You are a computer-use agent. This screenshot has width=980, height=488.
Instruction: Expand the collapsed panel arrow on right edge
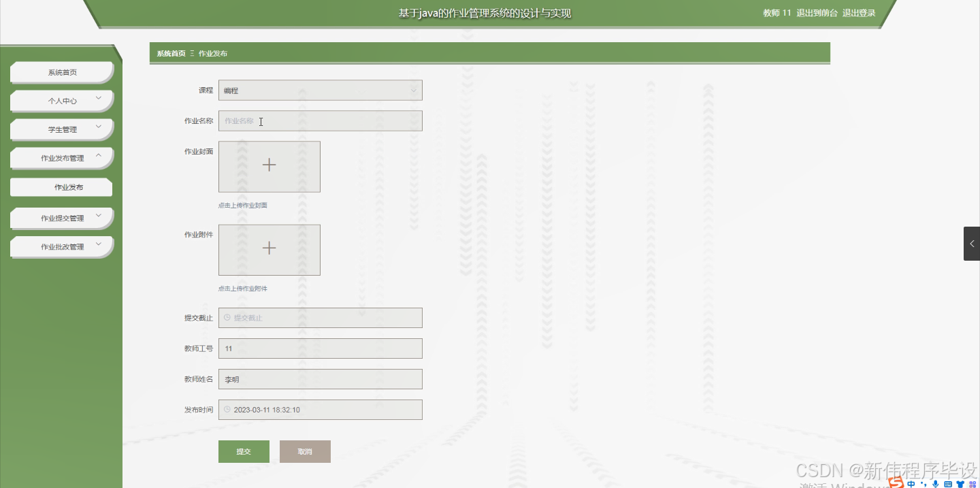(972, 244)
